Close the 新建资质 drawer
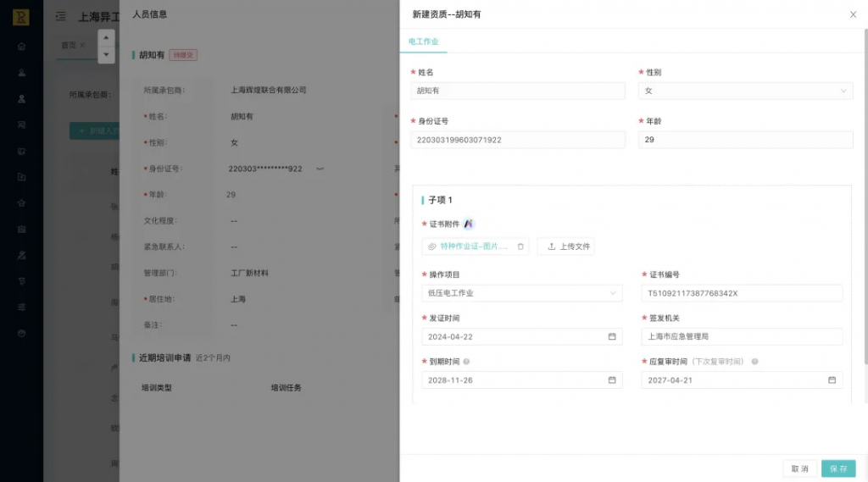The image size is (868, 482). (853, 14)
